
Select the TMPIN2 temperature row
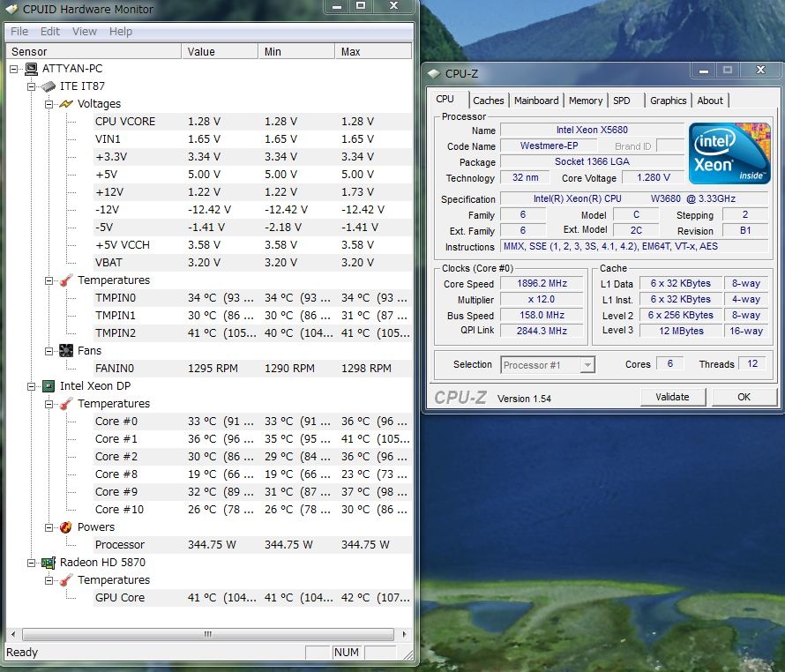[252, 333]
